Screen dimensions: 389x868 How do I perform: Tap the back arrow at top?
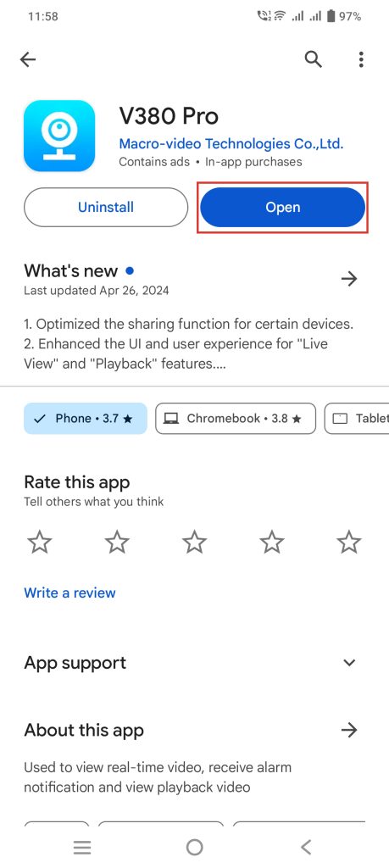28,59
